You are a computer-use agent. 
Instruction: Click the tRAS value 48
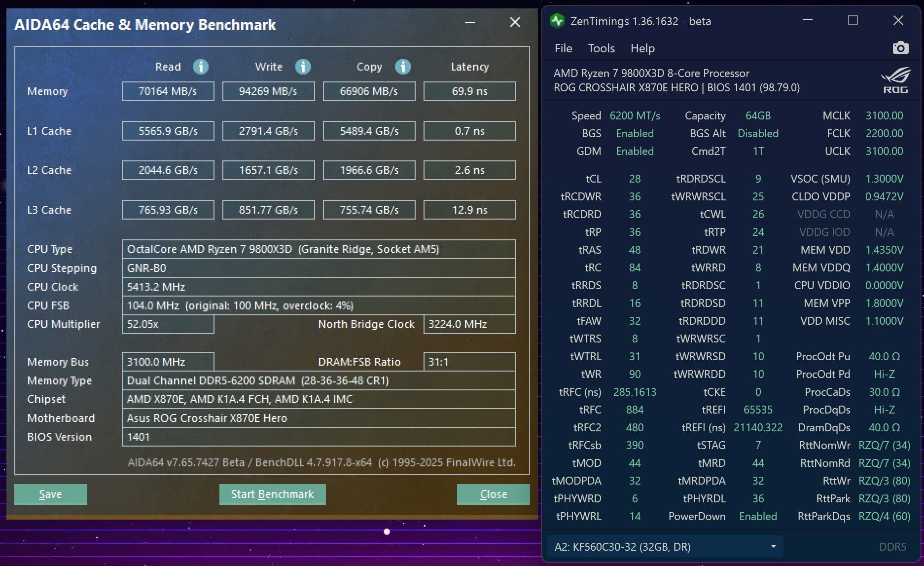click(x=635, y=250)
